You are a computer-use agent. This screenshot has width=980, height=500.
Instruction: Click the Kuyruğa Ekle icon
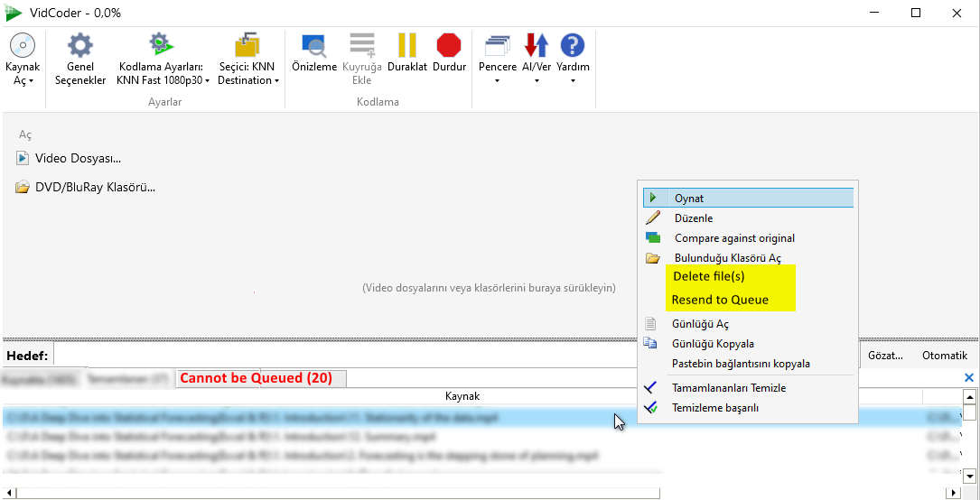(361, 45)
